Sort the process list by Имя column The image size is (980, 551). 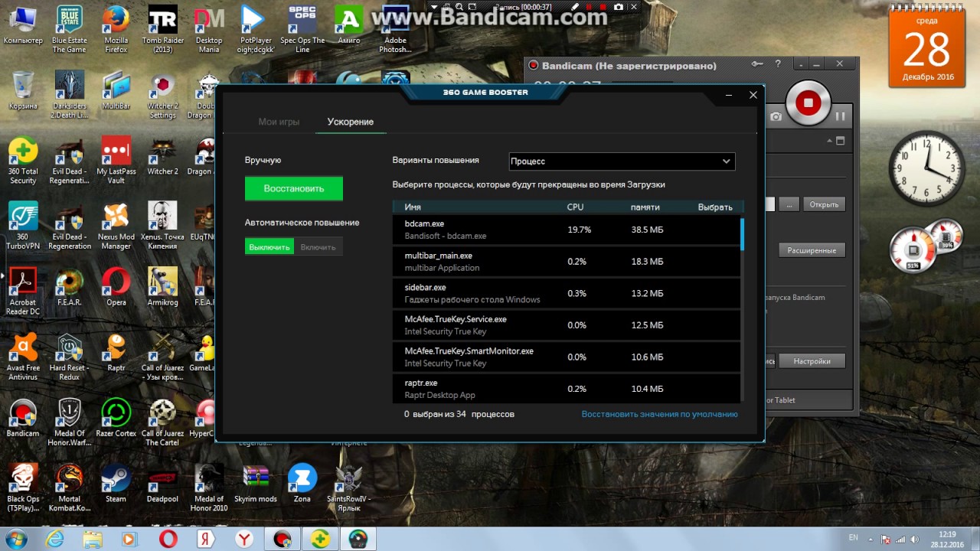tap(413, 207)
